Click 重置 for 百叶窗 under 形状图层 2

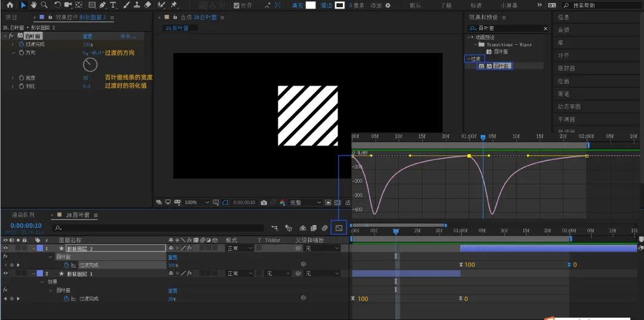pos(172,257)
